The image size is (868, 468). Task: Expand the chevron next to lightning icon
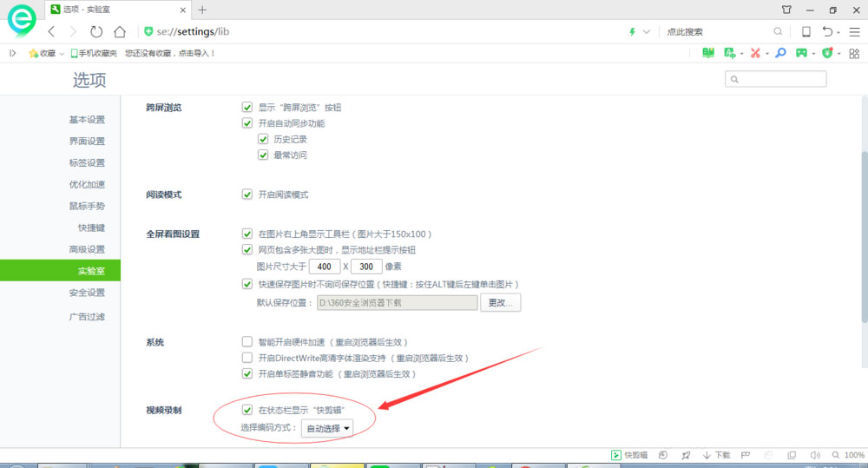click(x=646, y=31)
